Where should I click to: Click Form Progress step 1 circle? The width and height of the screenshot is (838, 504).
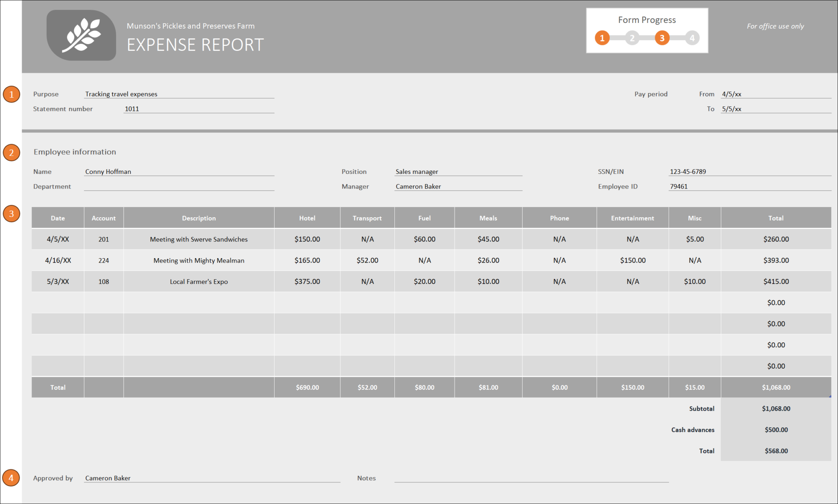pyautogui.click(x=602, y=38)
